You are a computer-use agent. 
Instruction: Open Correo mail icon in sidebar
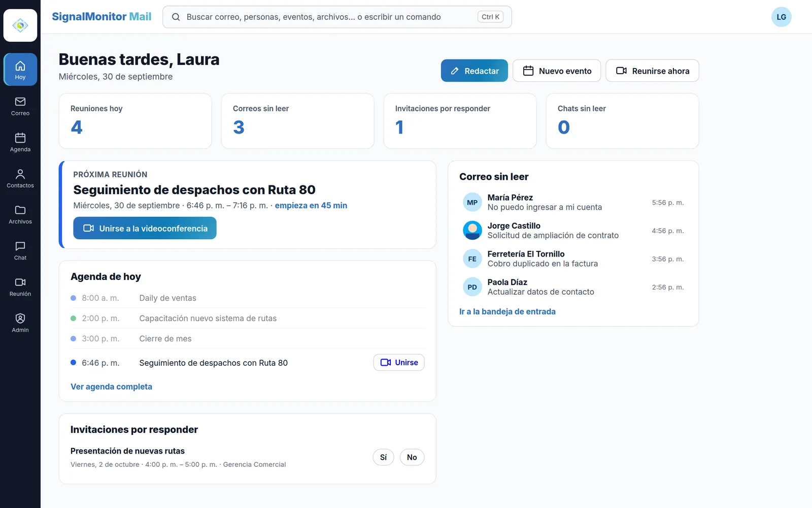[x=20, y=106]
